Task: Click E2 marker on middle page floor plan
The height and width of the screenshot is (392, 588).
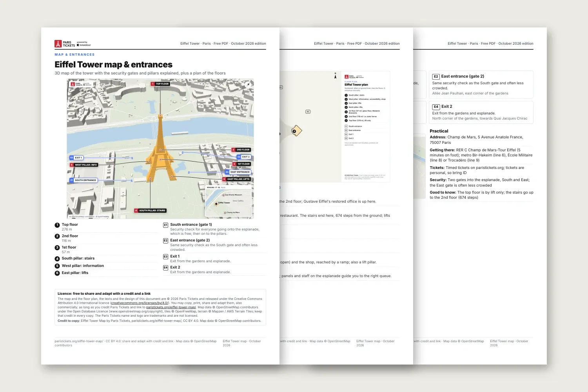Action: pos(308,112)
